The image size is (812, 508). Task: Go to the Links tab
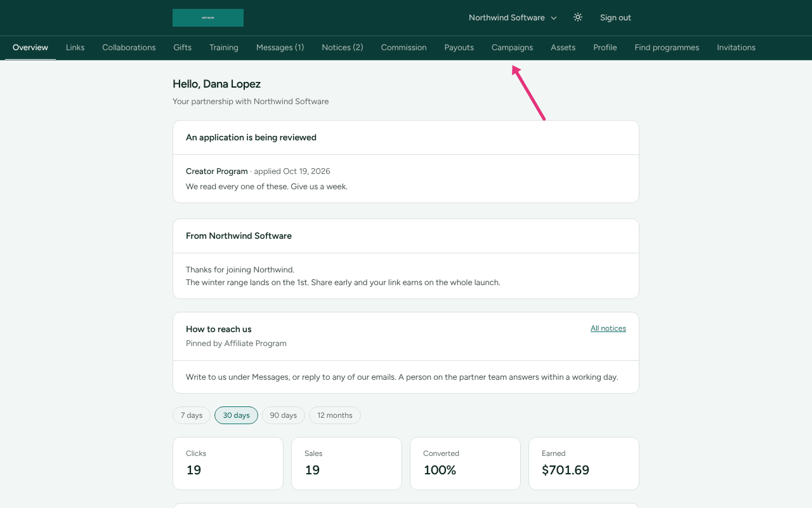75,48
